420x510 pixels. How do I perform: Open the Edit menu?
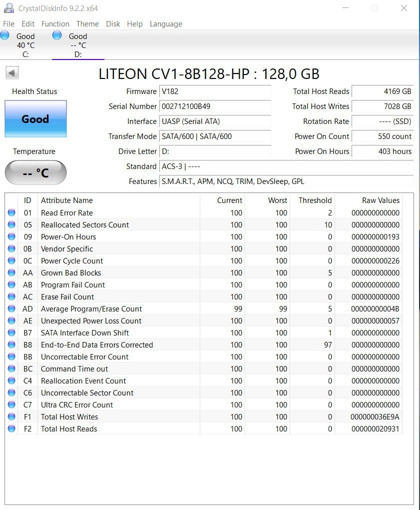click(x=28, y=24)
